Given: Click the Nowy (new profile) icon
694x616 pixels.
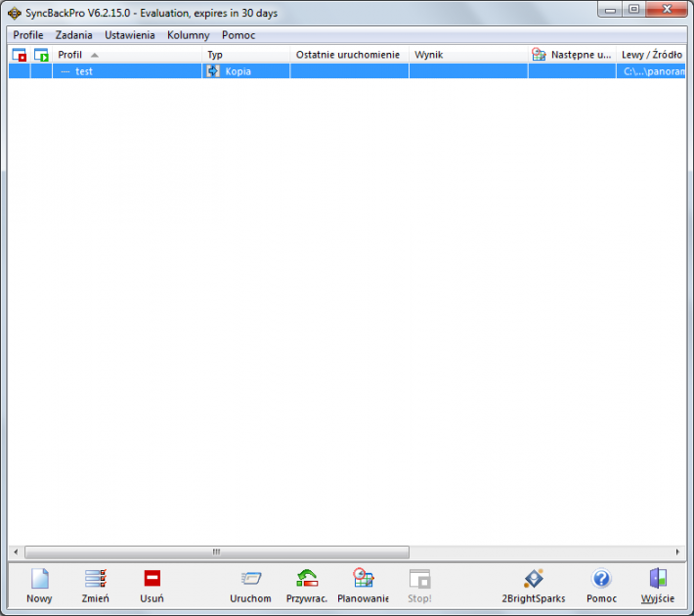Looking at the screenshot, I should click(x=39, y=579).
